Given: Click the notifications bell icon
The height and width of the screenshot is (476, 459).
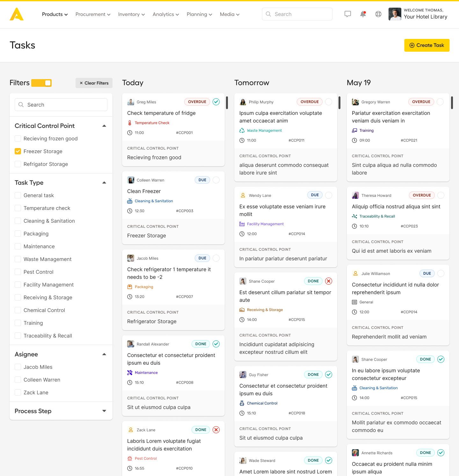Looking at the screenshot, I should pyautogui.click(x=363, y=14).
